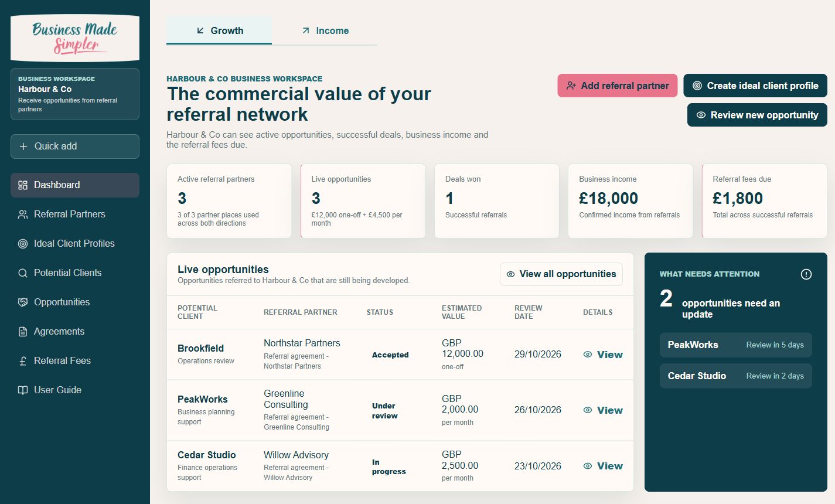This screenshot has width=835, height=504.
Task: Create an ideal client profile
Action: 755,86
